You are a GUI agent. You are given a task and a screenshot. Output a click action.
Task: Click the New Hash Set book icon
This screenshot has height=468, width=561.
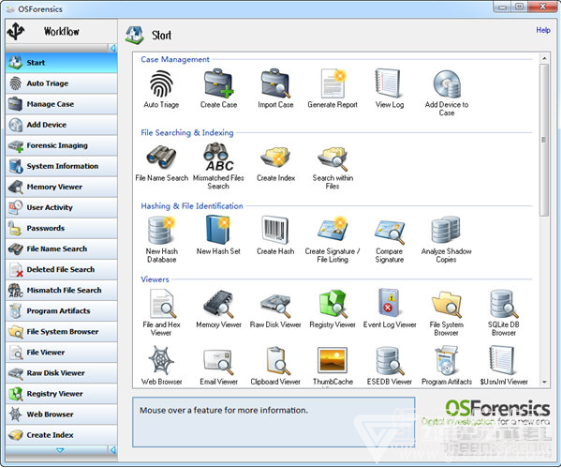coord(218,230)
